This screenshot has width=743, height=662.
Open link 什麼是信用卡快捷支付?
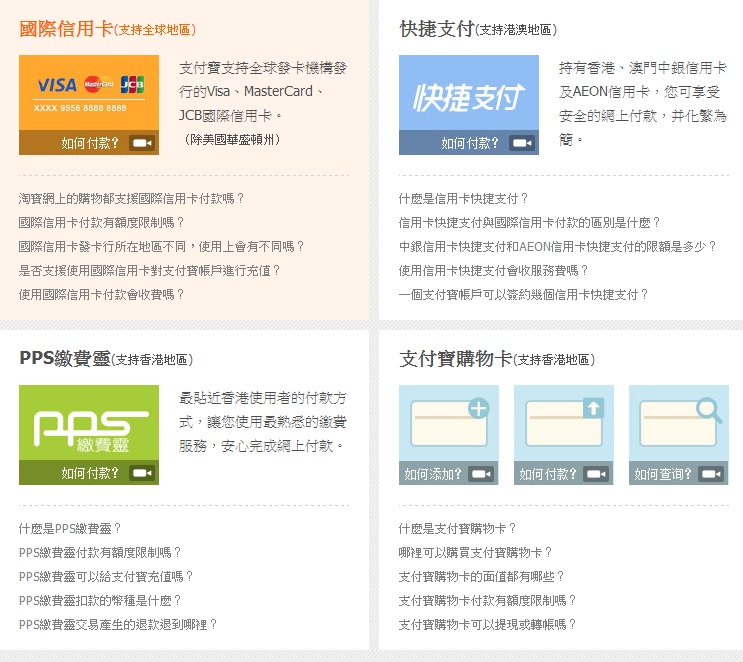(464, 198)
